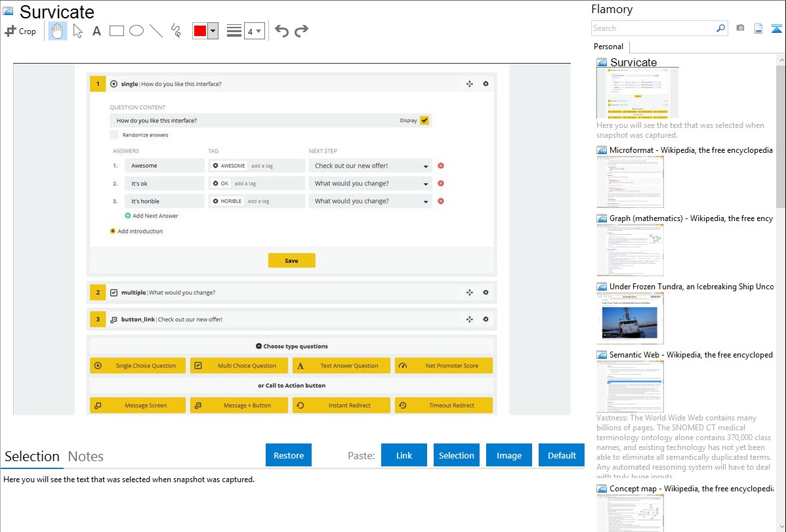Click the redo arrow
The height and width of the screenshot is (532, 786).
click(x=301, y=31)
